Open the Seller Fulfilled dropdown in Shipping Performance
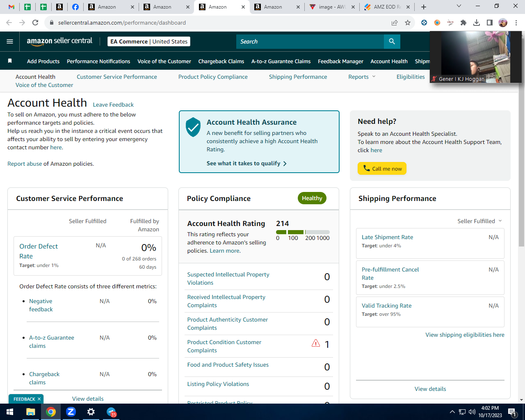This screenshot has height=420, width=525. pyautogui.click(x=479, y=221)
